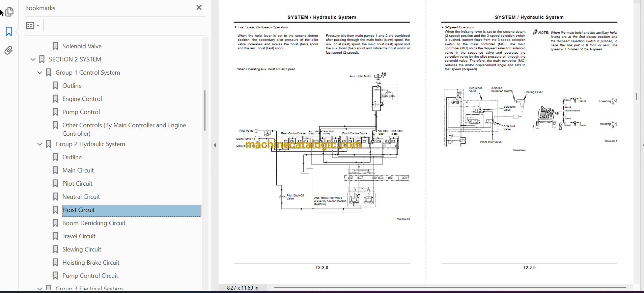Open the Attachments paperclip panel

click(x=9, y=50)
